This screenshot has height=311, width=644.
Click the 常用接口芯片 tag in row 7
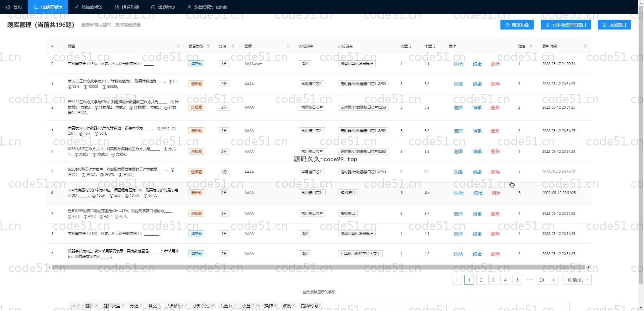point(312,213)
